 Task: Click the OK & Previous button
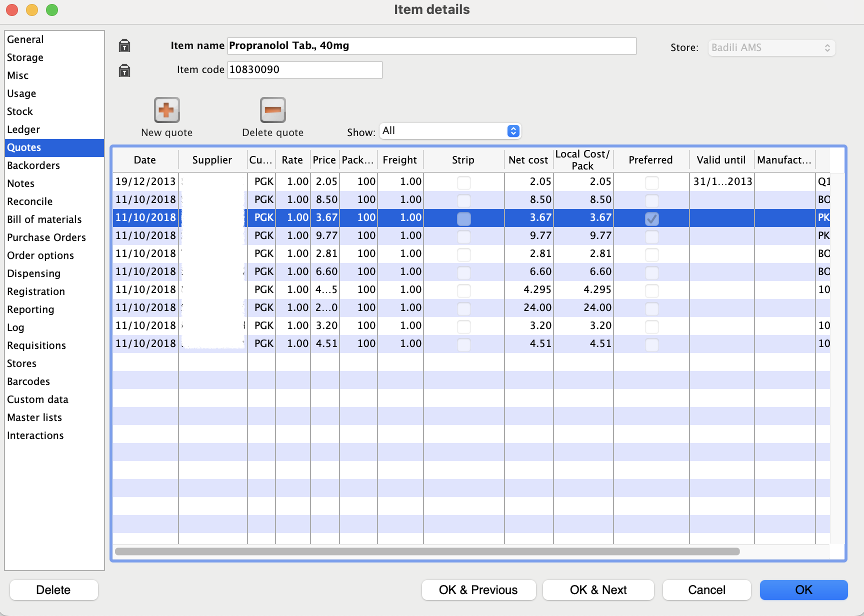point(478,590)
